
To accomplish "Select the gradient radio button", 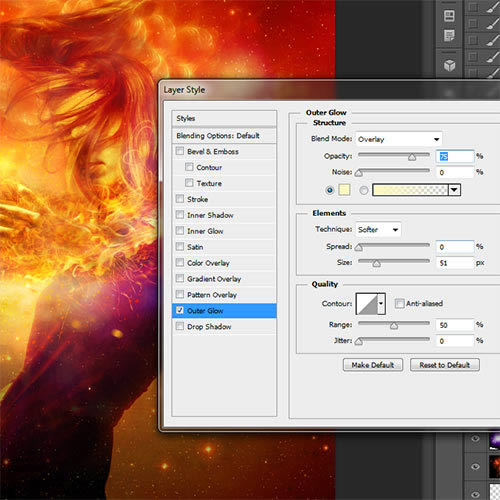I will (364, 190).
